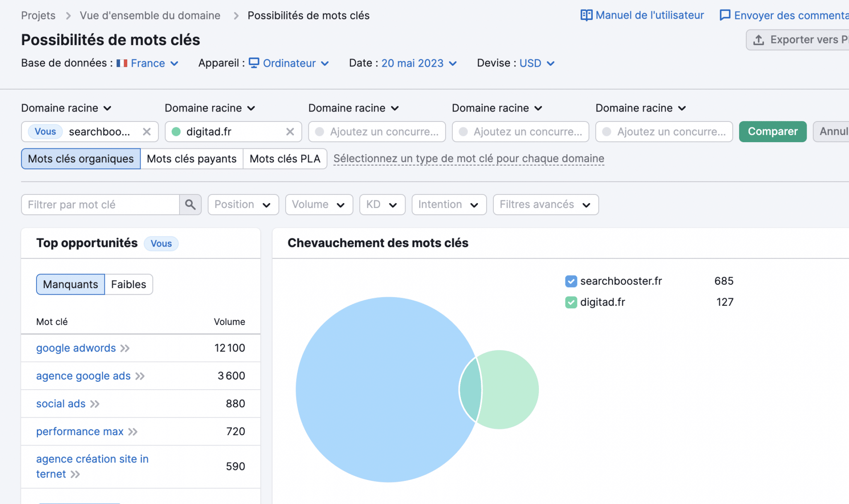The width and height of the screenshot is (849, 504).
Task: Click the Annuler button
Action: [831, 132]
